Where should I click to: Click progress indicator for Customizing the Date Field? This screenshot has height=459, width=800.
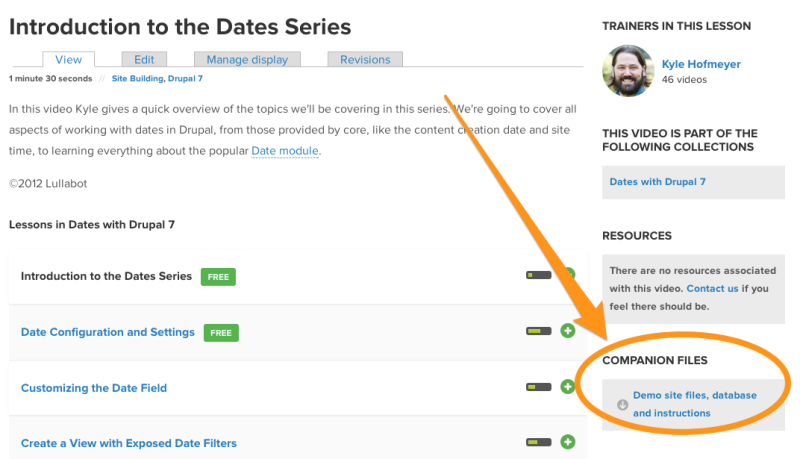(x=539, y=387)
